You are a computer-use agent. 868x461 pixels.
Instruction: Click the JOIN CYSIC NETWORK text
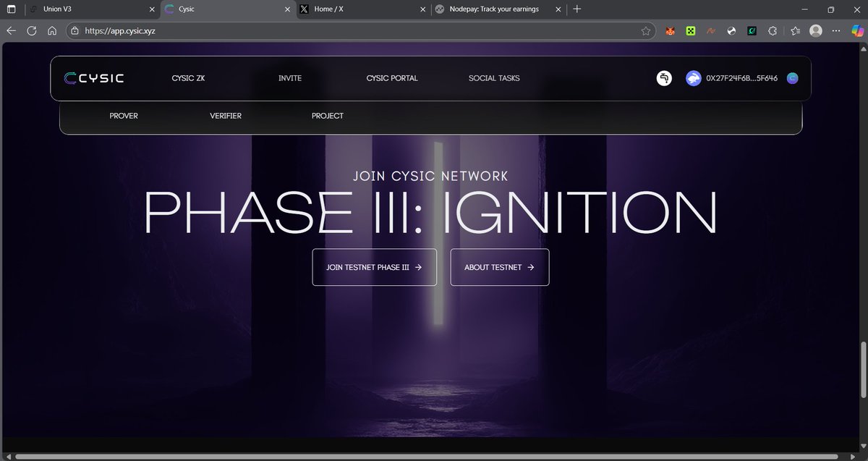click(431, 176)
